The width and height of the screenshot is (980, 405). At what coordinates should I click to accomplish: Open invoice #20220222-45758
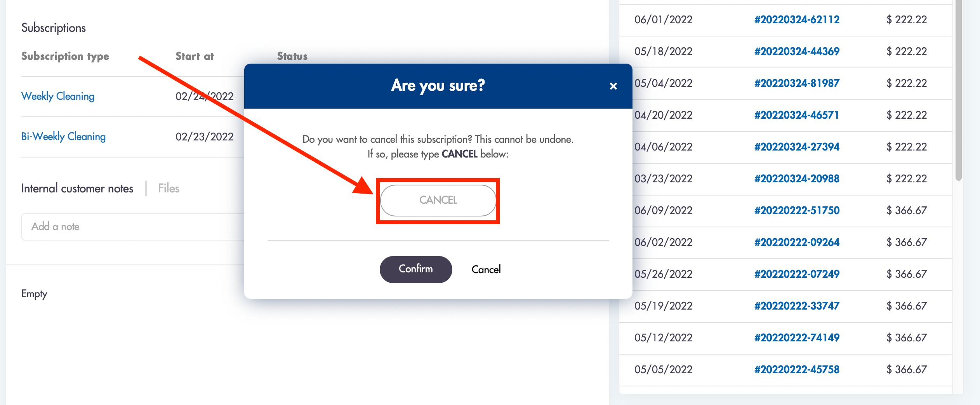[x=797, y=370]
